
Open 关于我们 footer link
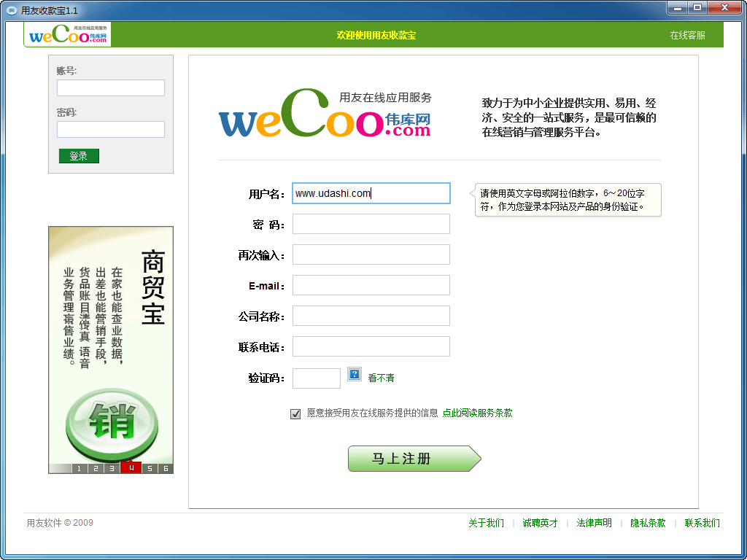click(x=486, y=523)
